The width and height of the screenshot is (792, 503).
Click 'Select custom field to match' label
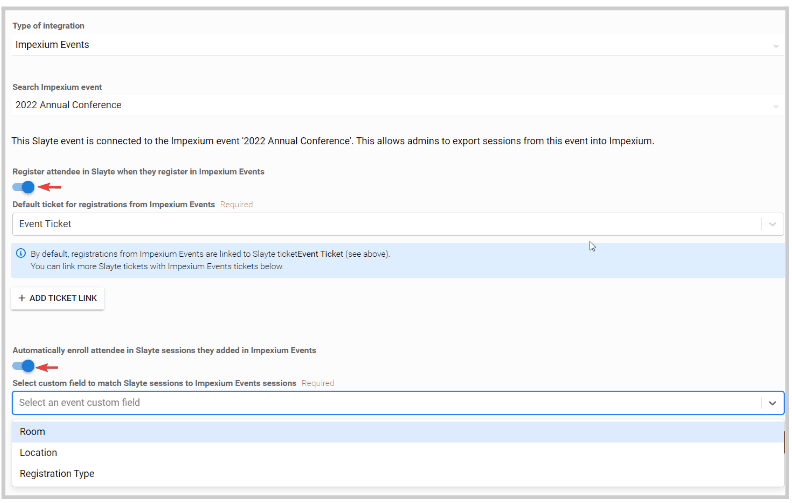(x=154, y=383)
